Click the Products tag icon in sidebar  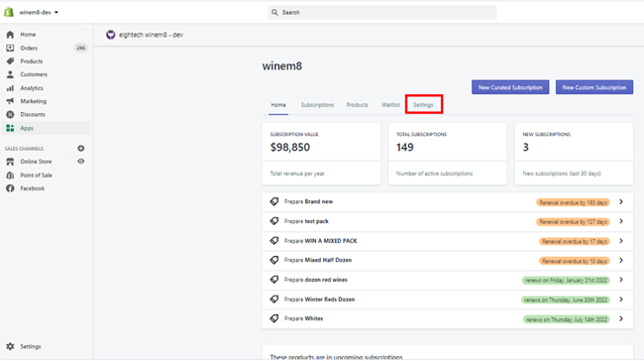pyautogui.click(x=10, y=61)
